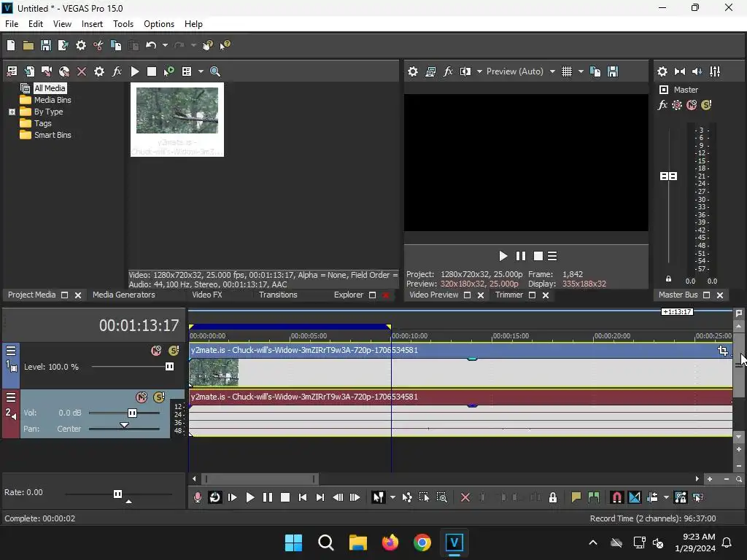Toggle Automatic Crossfades icon
Viewport: 747px width, 560px height.
pyautogui.click(x=635, y=497)
